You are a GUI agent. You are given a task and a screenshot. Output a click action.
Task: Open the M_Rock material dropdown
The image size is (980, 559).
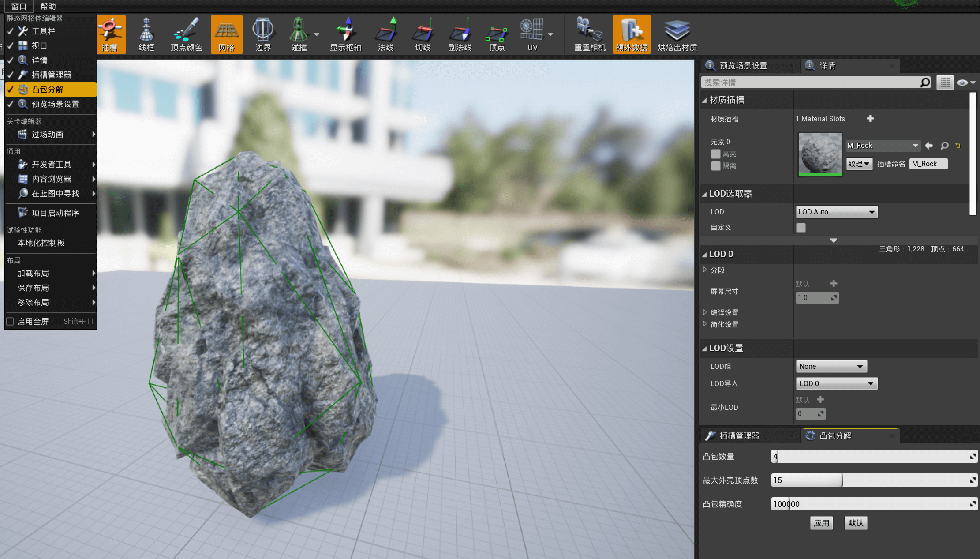point(883,146)
